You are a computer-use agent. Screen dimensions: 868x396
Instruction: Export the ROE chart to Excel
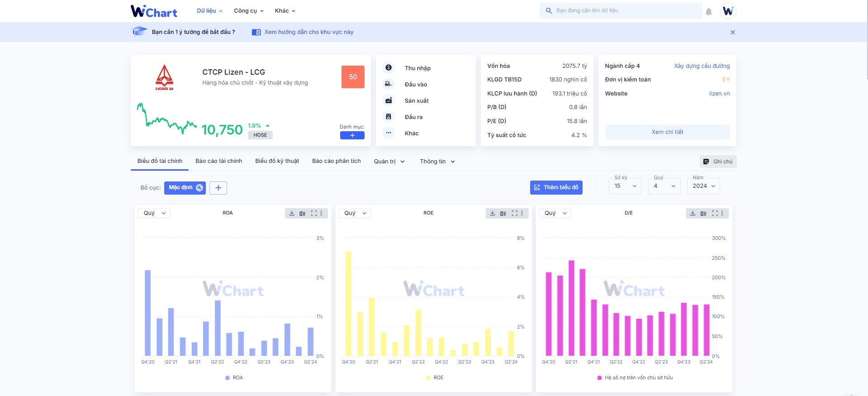(x=503, y=213)
